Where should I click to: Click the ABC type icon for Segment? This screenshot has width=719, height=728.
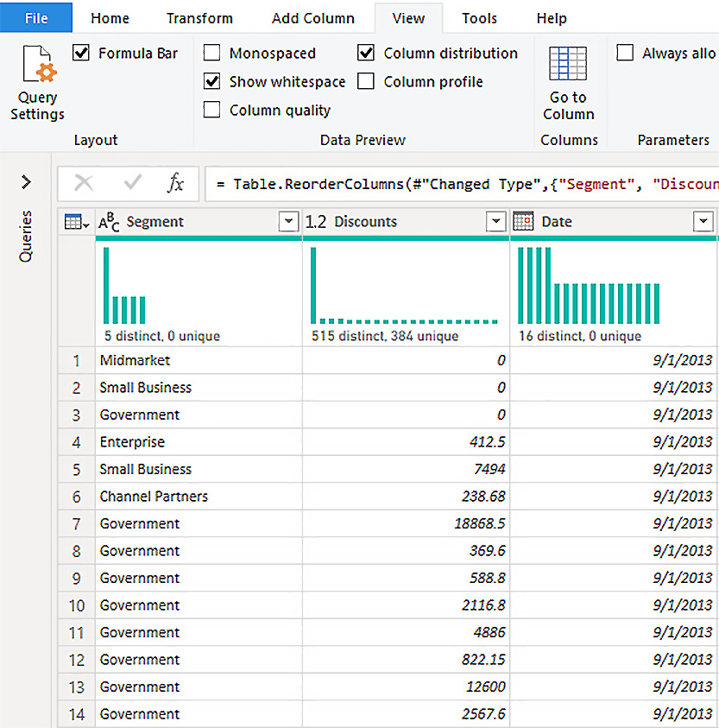click(x=110, y=222)
